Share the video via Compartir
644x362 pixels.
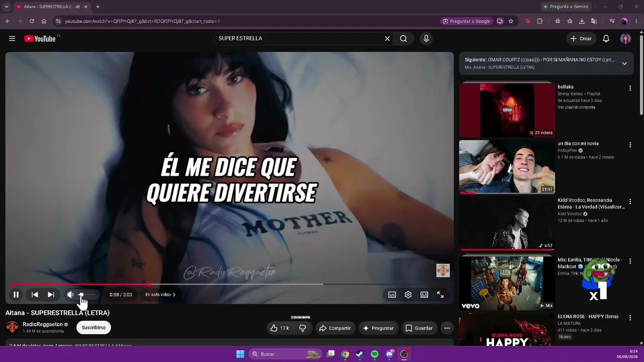click(335, 328)
